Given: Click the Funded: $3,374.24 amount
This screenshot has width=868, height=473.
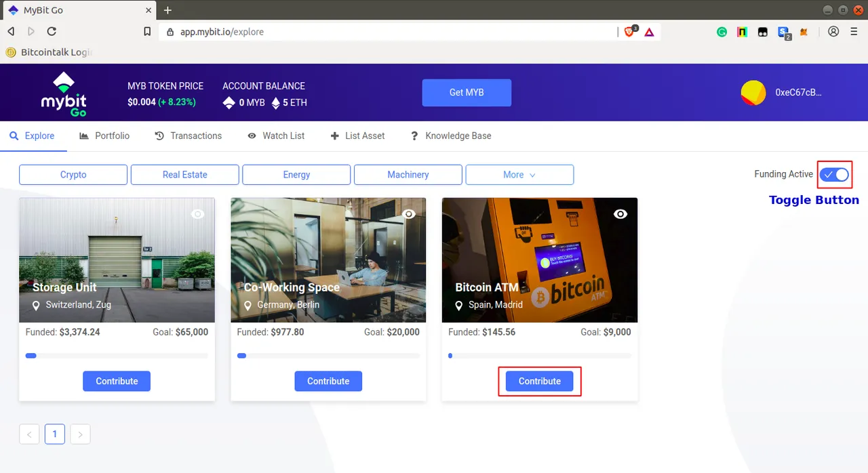Looking at the screenshot, I should click(62, 332).
